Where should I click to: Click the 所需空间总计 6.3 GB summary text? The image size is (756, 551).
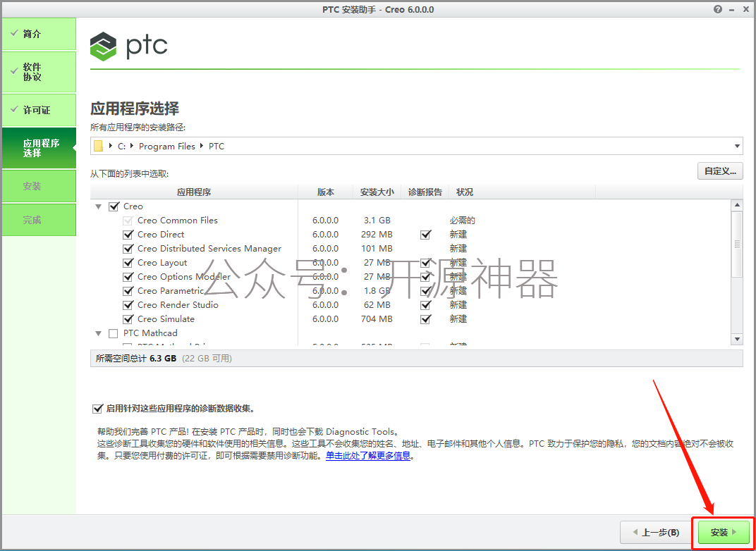tap(136, 359)
